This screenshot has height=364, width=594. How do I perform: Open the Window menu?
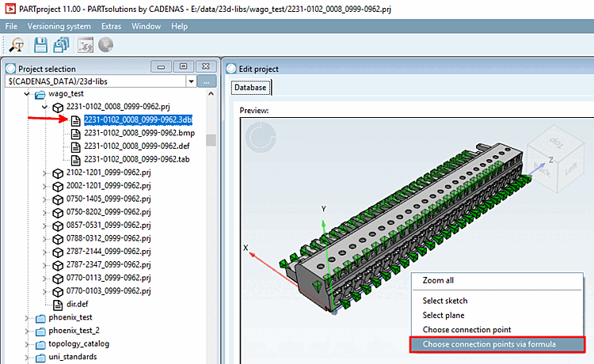[x=146, y=26]
